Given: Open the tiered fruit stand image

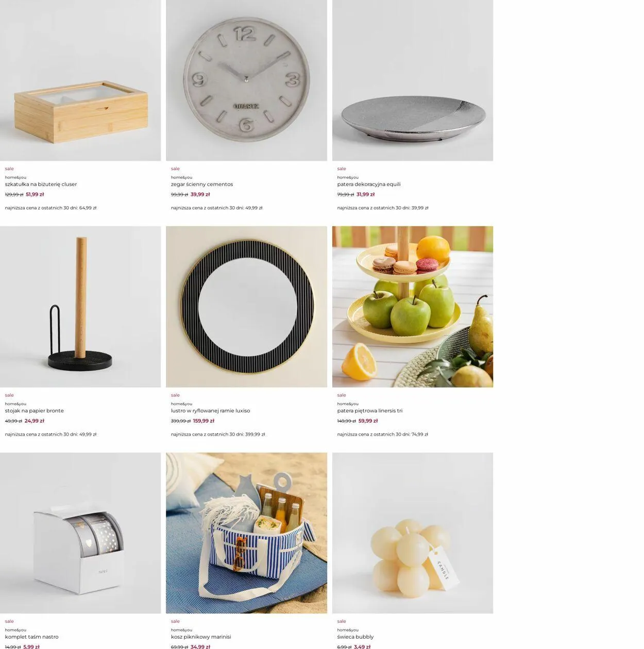Looking at the screenshot, I should point(413,307).
